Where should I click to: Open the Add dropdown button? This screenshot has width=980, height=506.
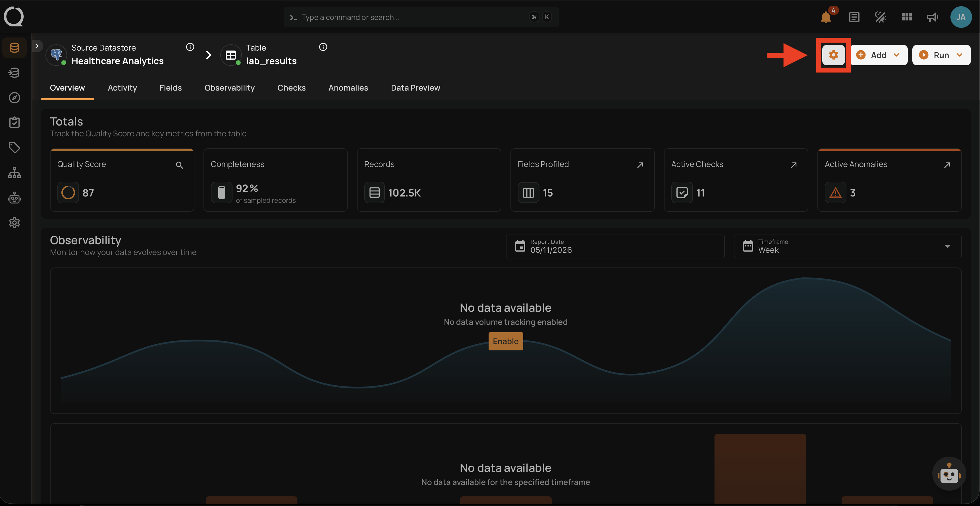point(879,55)
